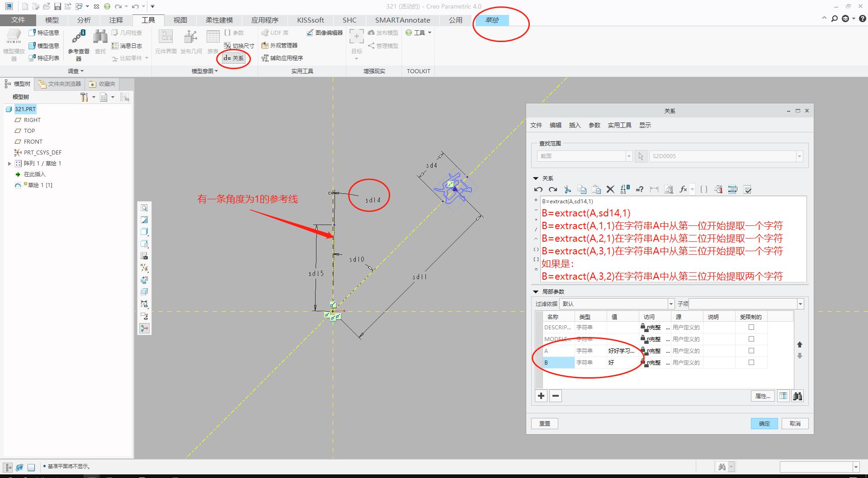Toggle 受限制的 checkbox for DESCRIP row
The image size is (868, 478).
pos(751,327)
